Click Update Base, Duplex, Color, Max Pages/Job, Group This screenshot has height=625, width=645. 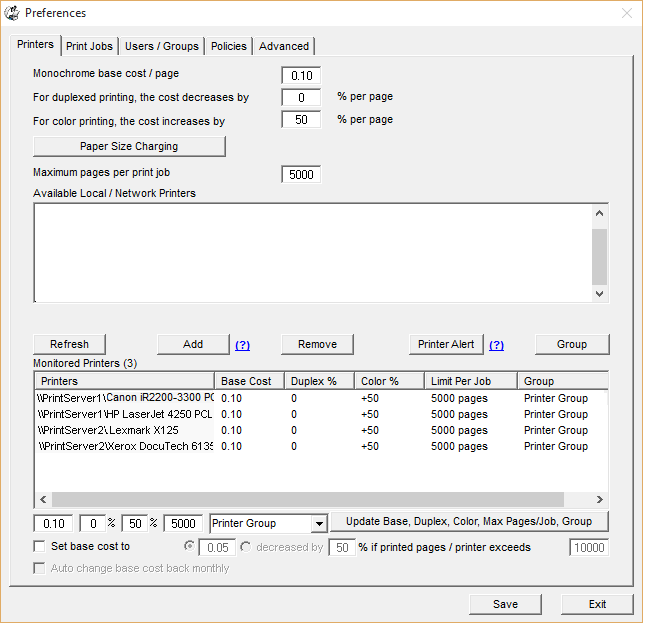tap(469, 522)
